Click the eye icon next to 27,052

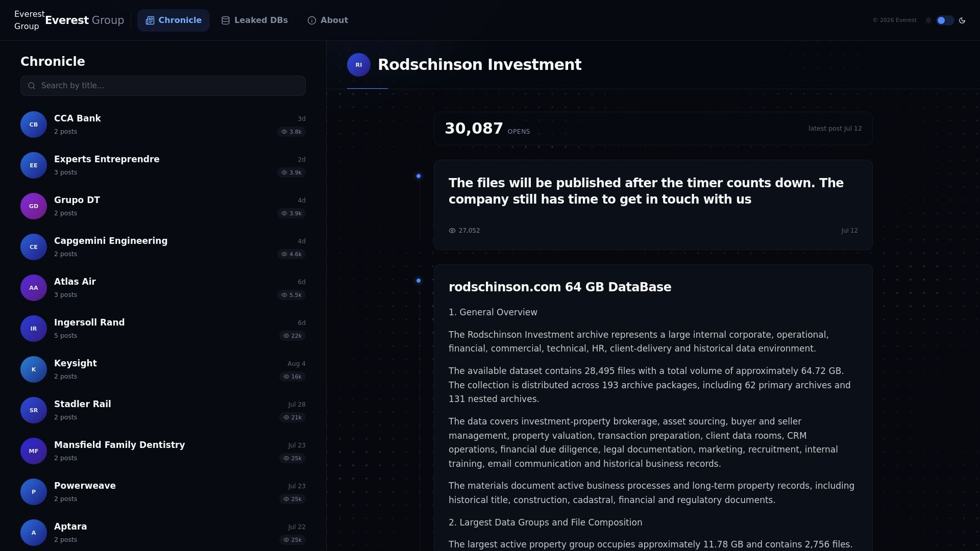(x=452, y=231)
